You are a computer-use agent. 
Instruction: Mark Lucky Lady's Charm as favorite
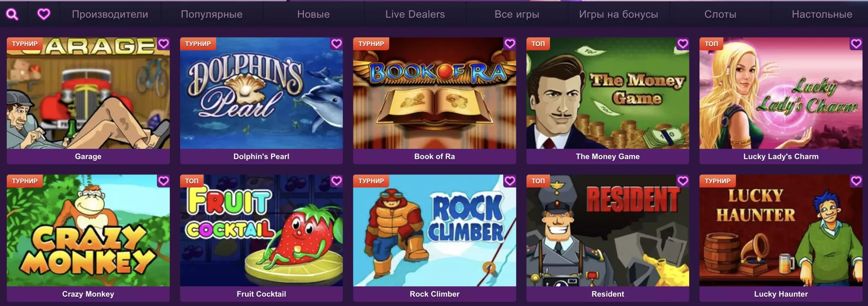(856, 44)
